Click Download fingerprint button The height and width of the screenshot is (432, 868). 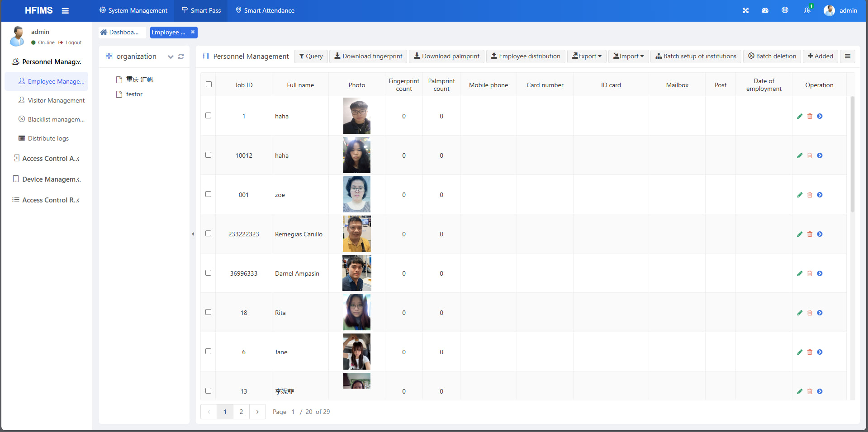(x=368, y=56)
